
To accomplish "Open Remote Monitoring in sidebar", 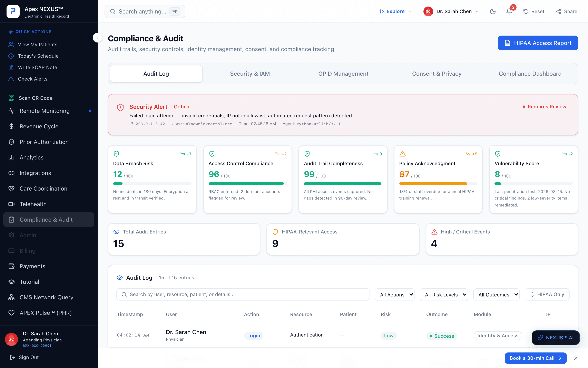I will point(49,111).
